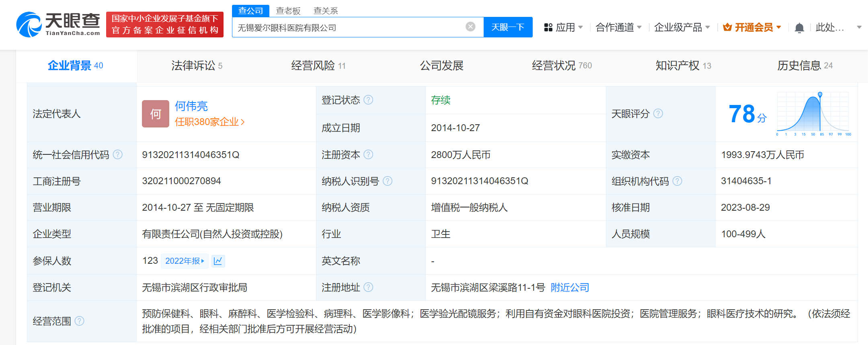
Task: Click the 78分 score value
Action: (x=747, y=114)
